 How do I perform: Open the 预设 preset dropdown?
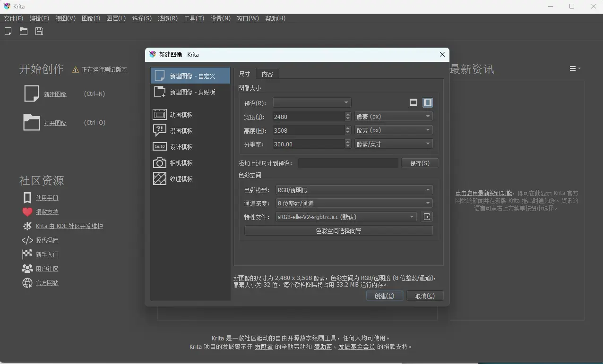(x=312, y=102)
